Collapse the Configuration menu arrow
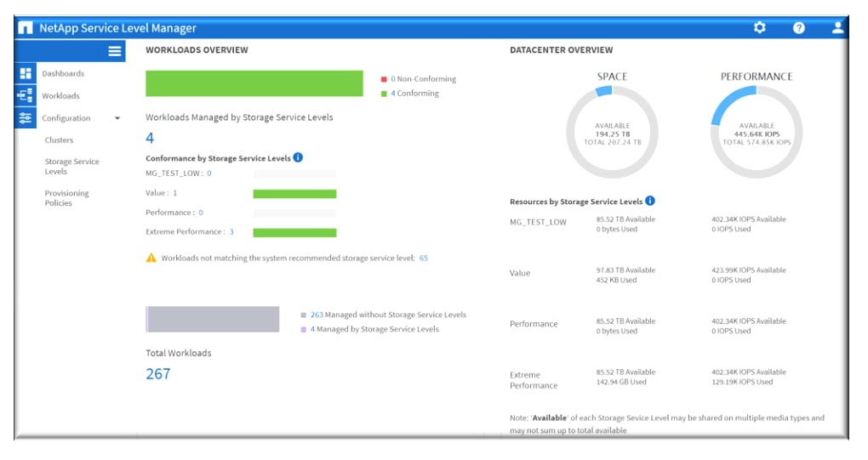868x460 pixels. [x=117, y=119]
